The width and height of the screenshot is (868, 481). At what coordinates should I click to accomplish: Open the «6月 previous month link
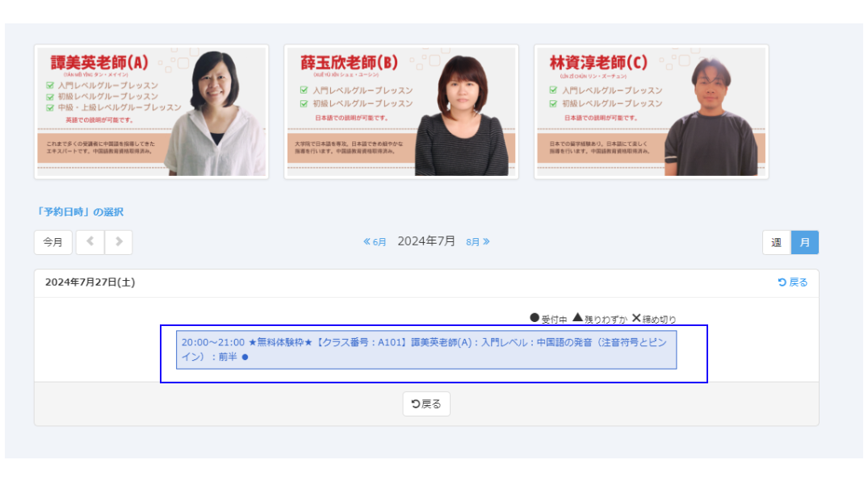coord(375,242)
